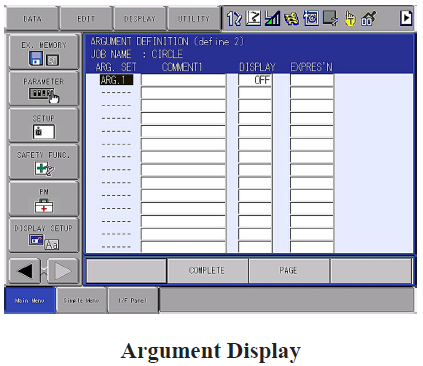Click the yellow security mode icon
423x366 pixels.
point(292,18)
